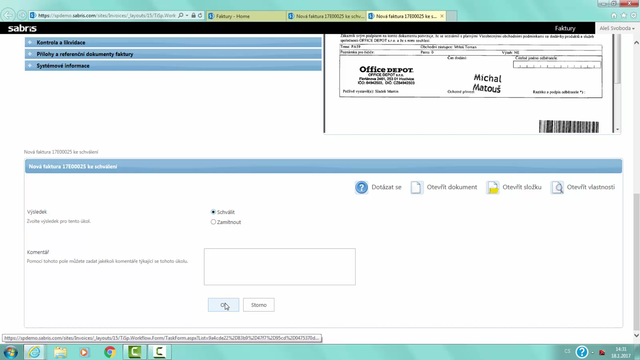Click the Storno button
640x360 pixels.
coord(259,305)
